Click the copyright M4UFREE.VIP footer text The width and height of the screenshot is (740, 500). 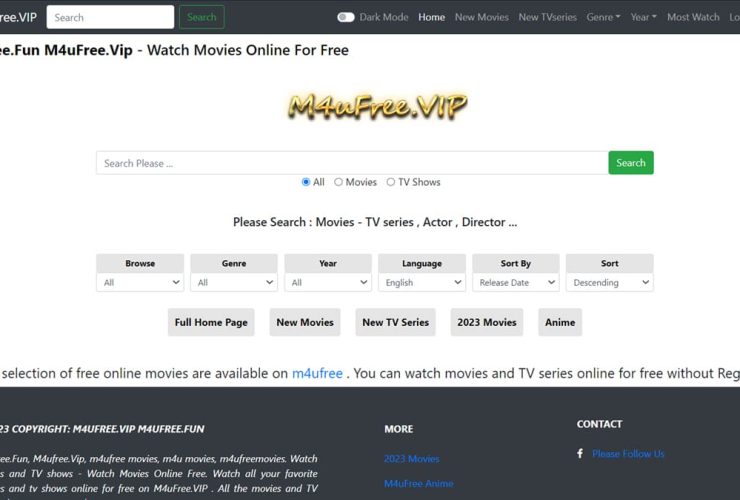click(x=104, y=429)
